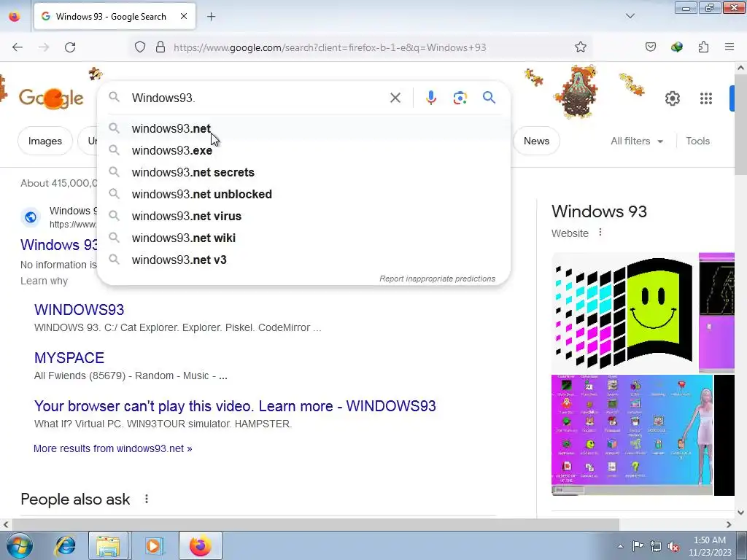Switch to the Images filter
The width and height of the screenshot is (747, 560).
(44, 141)
